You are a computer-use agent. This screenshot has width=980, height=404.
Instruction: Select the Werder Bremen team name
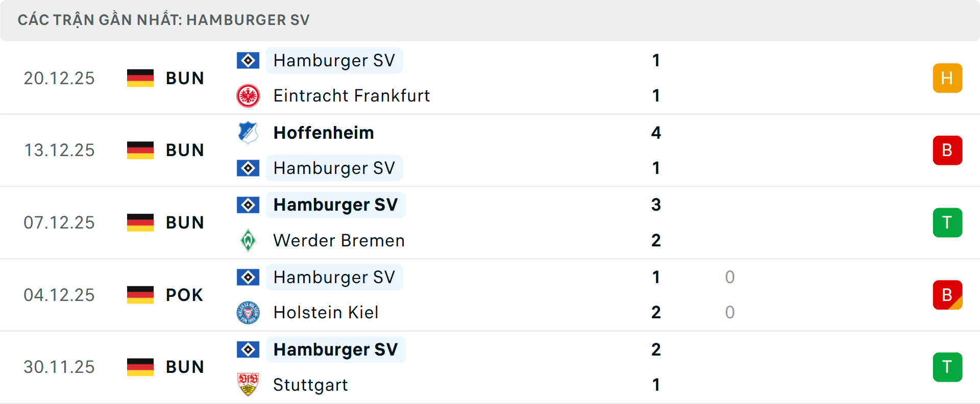(x=339, y=240)
